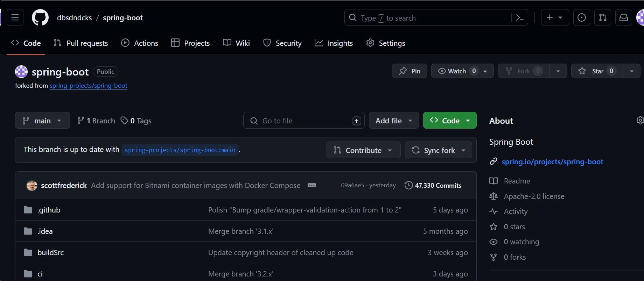Click the scottfrederick author avatar
Viewport: 644px width, 281px height.
pos(32,185)
